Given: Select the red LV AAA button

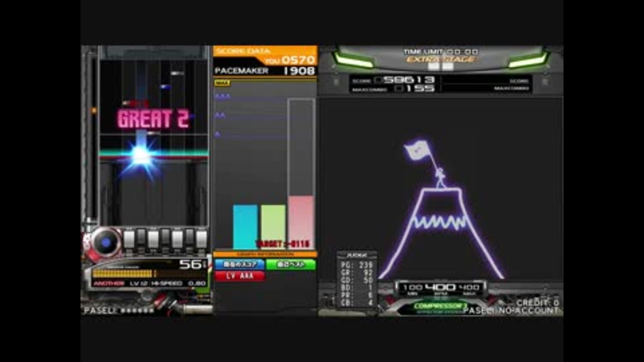Looking at the screenshot, I should pyautogui.click(x=239, y=276).
